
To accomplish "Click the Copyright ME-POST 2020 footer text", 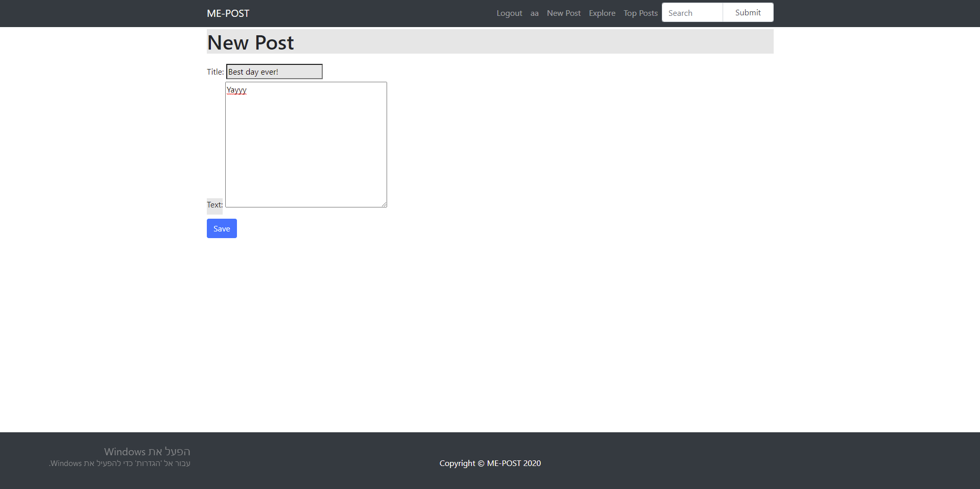I will (490, 463).
